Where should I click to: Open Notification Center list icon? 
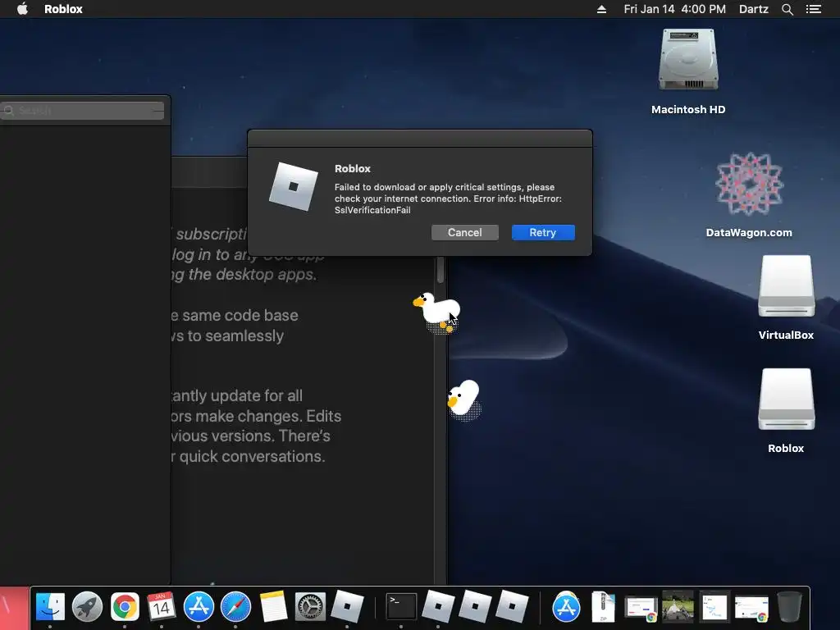[813, 9]
